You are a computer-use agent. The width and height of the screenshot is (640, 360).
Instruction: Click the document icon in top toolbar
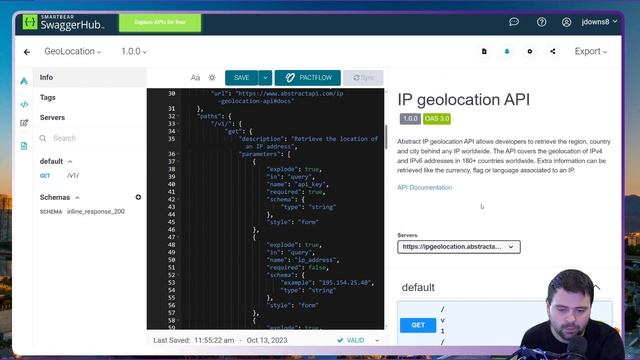point(484,51)
